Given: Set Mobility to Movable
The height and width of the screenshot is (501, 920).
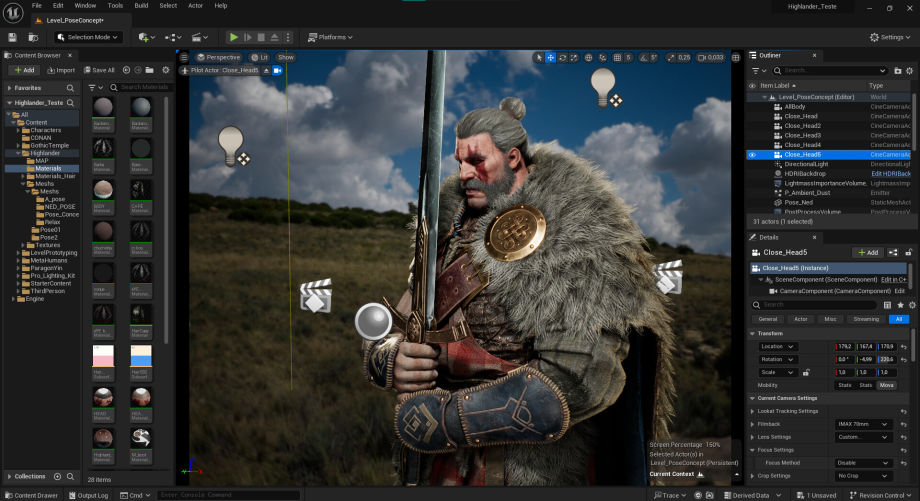Looking at the screenshot, I should (x=887, y=385).
